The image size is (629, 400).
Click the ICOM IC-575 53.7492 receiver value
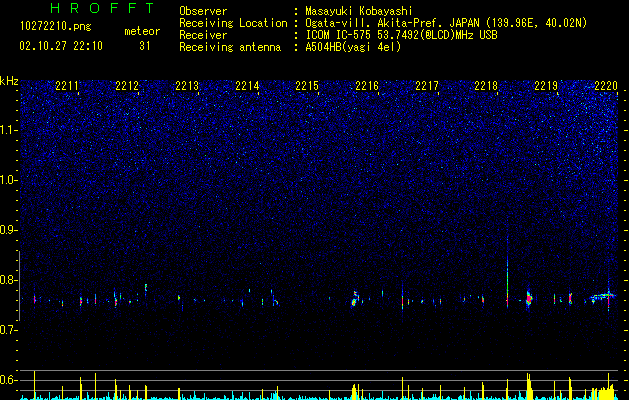[401, 35]
